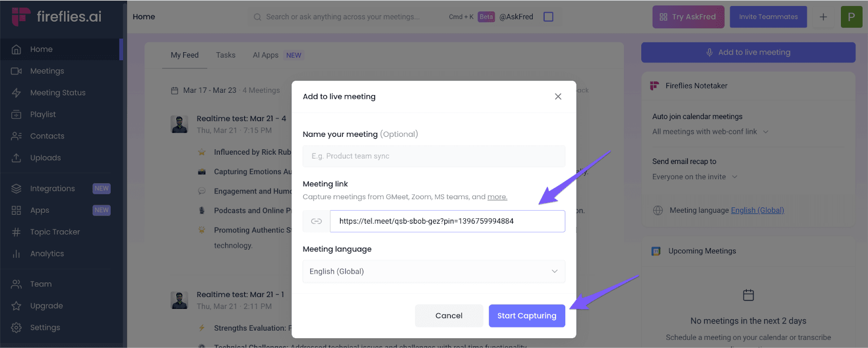Screen dimensions: 868x348
Task: Click the Beta badge in search bar
Action: [x=486, y=17]
